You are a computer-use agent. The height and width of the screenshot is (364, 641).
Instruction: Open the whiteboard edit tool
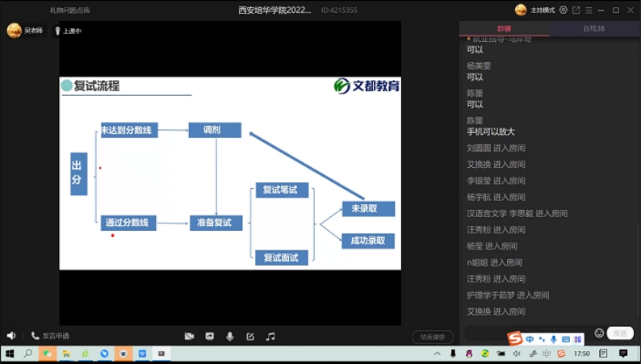250,336
